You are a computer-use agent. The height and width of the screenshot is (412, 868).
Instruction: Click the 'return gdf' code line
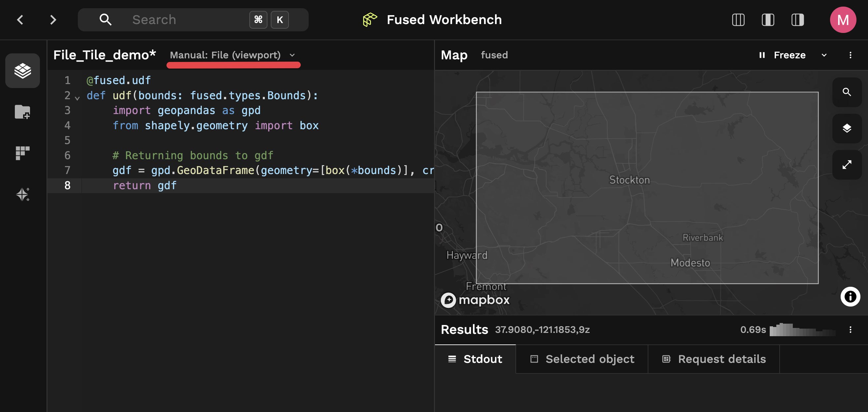(144, 185)
